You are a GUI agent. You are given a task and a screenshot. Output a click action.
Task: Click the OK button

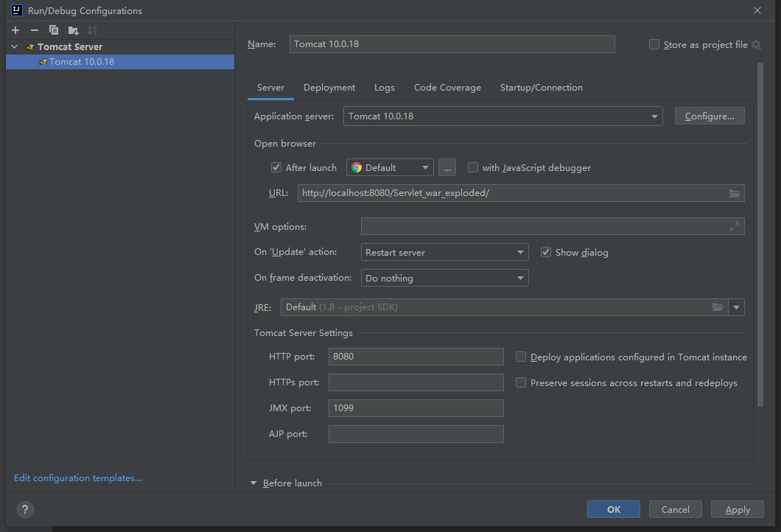click(x=614, y=509)
